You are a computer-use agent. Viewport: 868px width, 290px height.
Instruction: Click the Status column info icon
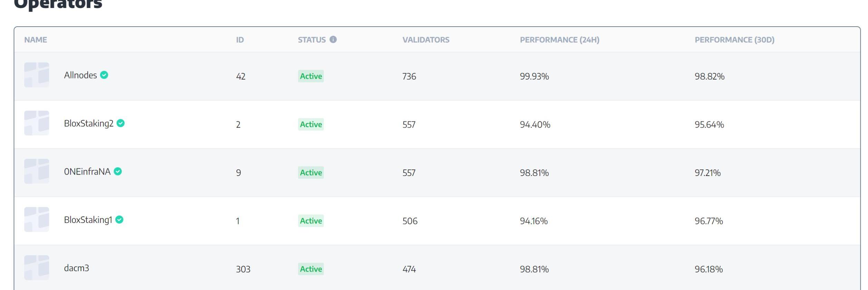point(333,39)
